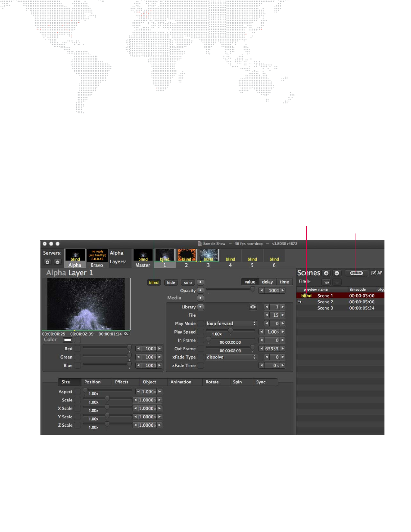
Task: Increase Library number with right arrow
Action: click(283, 307)
